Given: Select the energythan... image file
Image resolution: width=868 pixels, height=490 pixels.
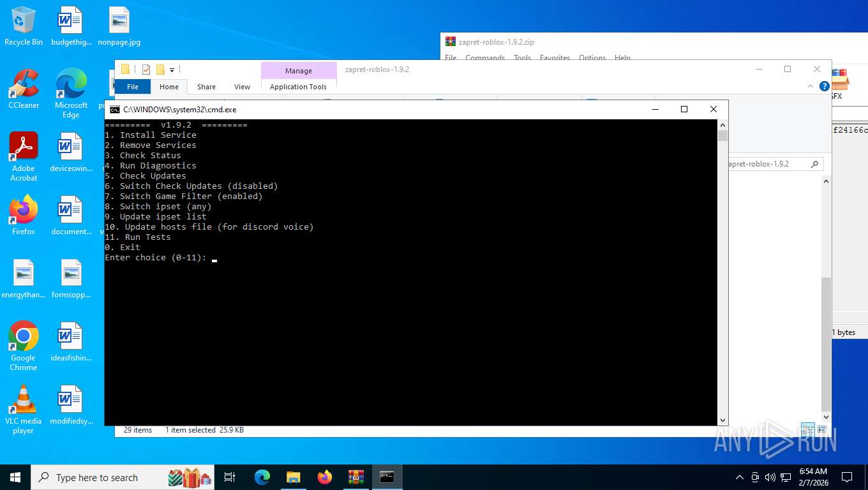Looking at the screenshot, I should 24,279.
